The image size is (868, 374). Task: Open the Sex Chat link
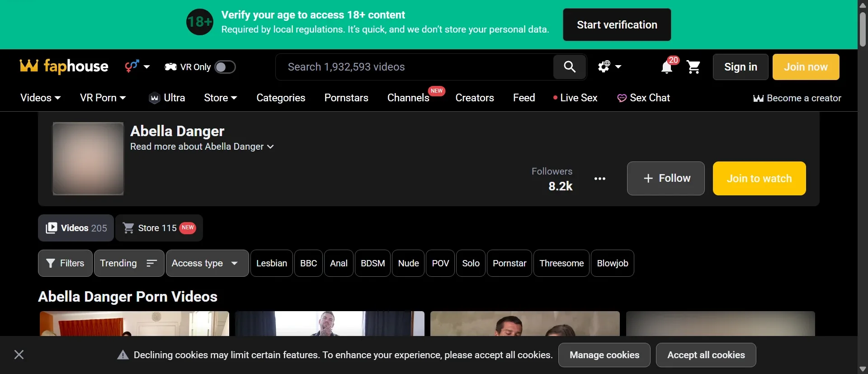pyautogui.click(x=643, y=98)
